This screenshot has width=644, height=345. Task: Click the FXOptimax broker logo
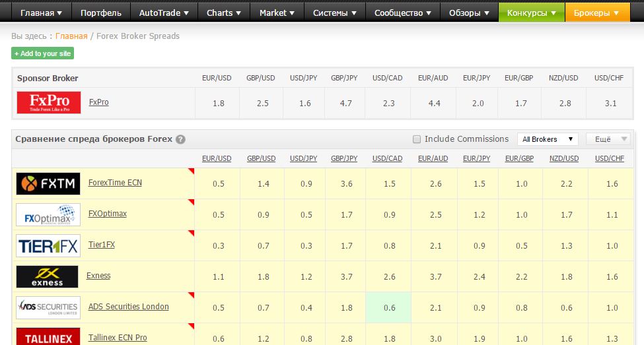(x=48, y=214)
